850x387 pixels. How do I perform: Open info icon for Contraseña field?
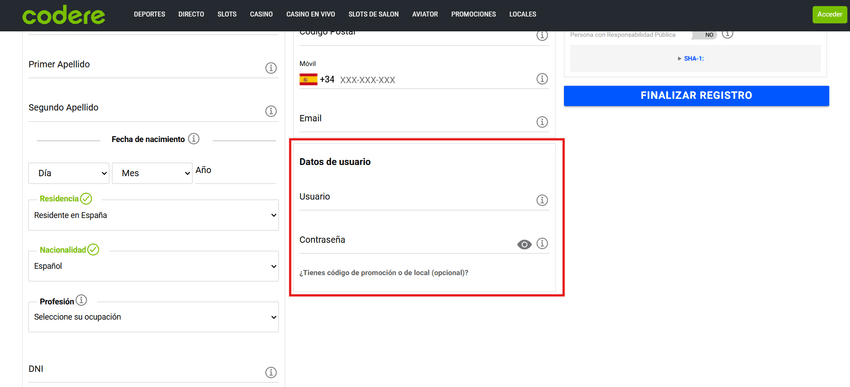click(x=542, y=243)
